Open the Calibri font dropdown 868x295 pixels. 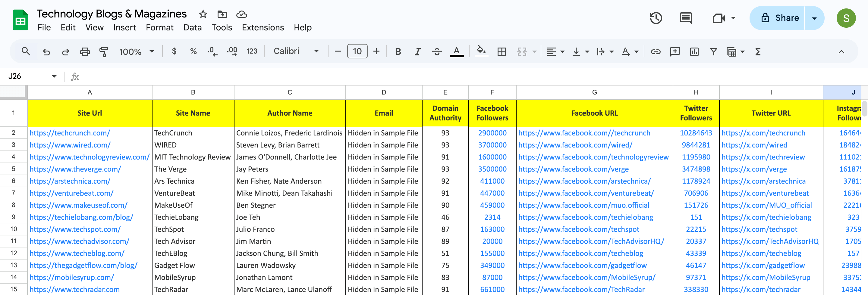click(296, 51)
